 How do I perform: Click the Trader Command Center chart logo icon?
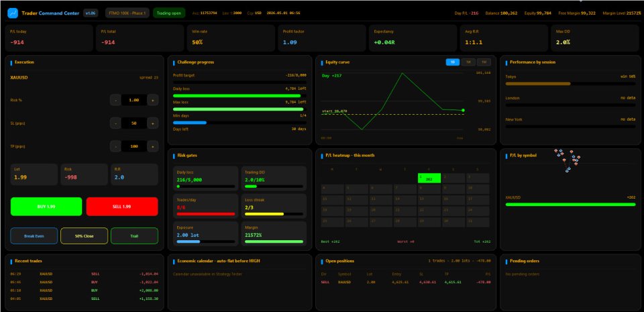pos(13,13)
